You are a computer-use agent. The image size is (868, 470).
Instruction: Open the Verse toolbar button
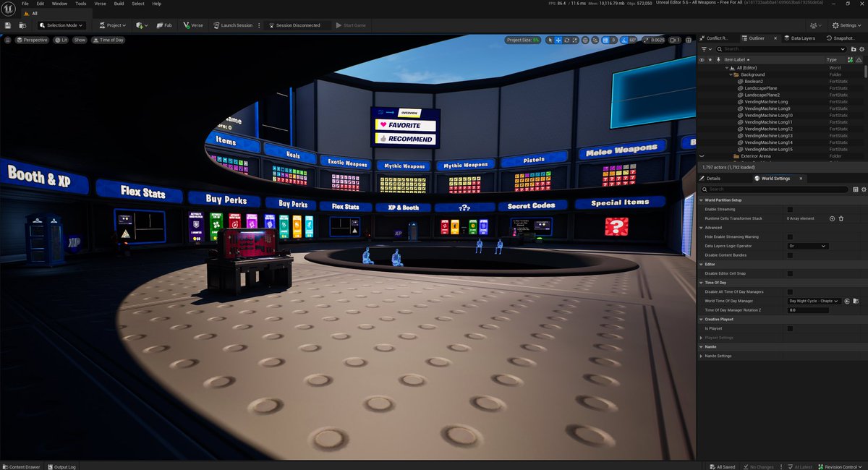point(193,25)
